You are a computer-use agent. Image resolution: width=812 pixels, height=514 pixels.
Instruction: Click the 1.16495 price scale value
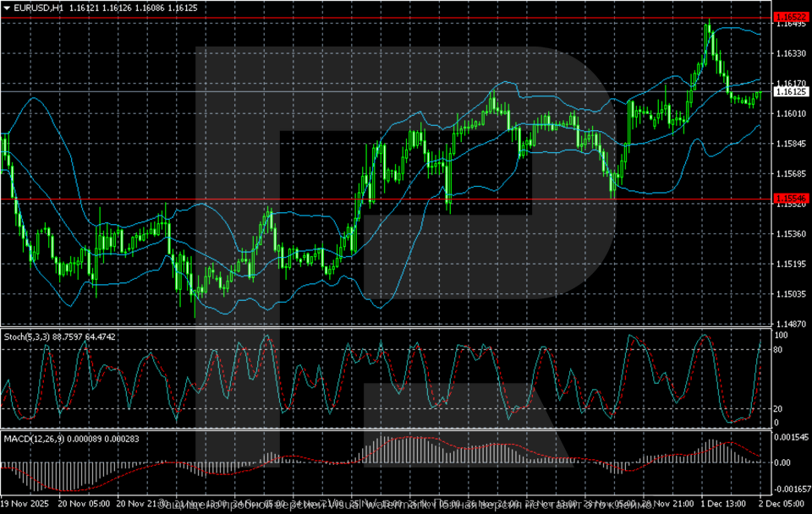click(x=792, y=26)
